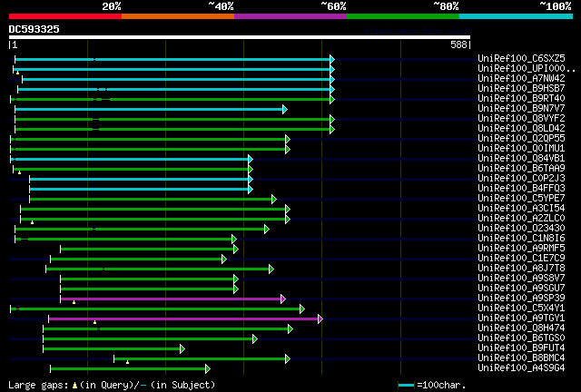Select the UniRef100_B6TAA9 label
581x392 pixels.
pos(521,168)
